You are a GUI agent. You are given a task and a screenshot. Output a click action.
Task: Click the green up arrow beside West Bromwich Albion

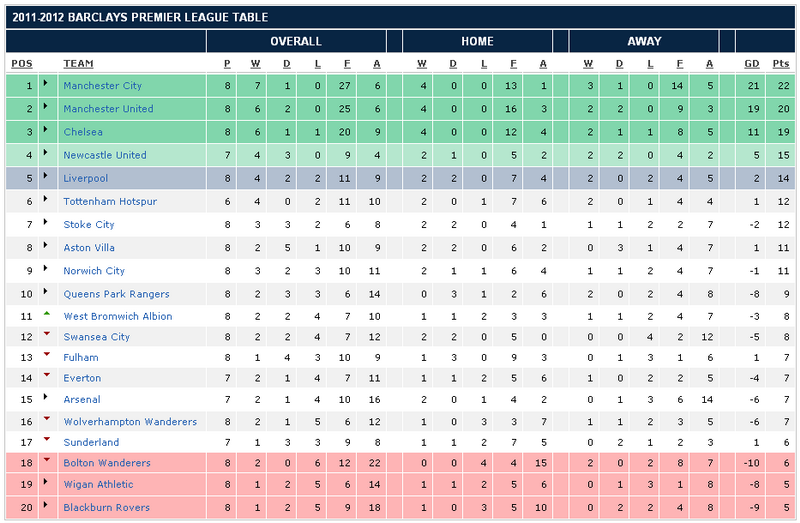[x=46, y=314]
